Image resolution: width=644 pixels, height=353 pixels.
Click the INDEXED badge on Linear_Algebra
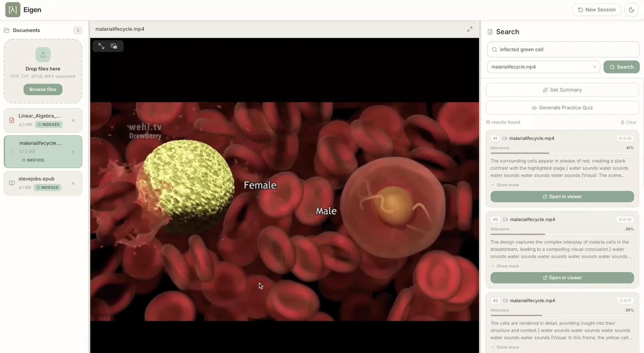click(48, 125)
